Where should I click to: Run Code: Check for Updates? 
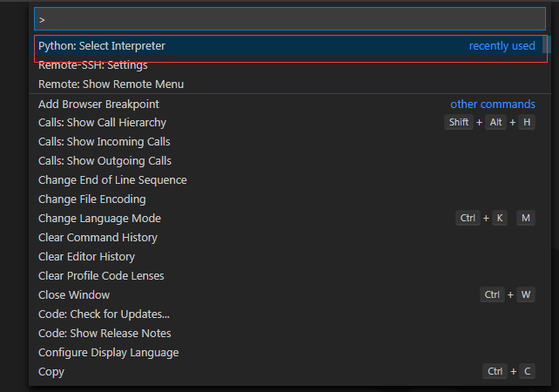289,314
